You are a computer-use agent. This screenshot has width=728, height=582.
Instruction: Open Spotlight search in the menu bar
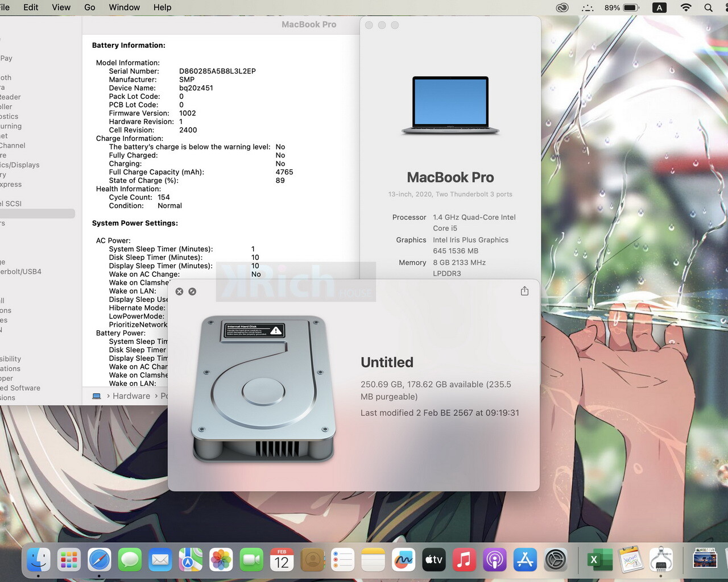tap(708, 7)
